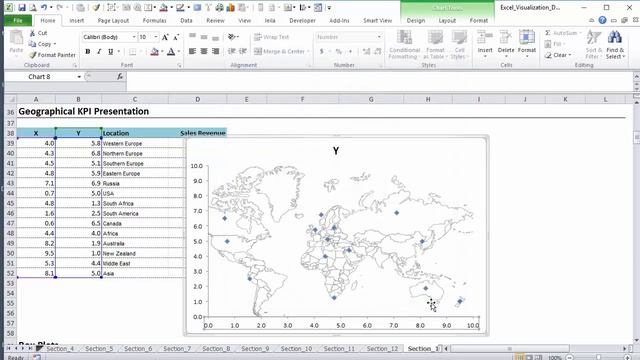Open Sort & Filter

(x=593, y=44)
